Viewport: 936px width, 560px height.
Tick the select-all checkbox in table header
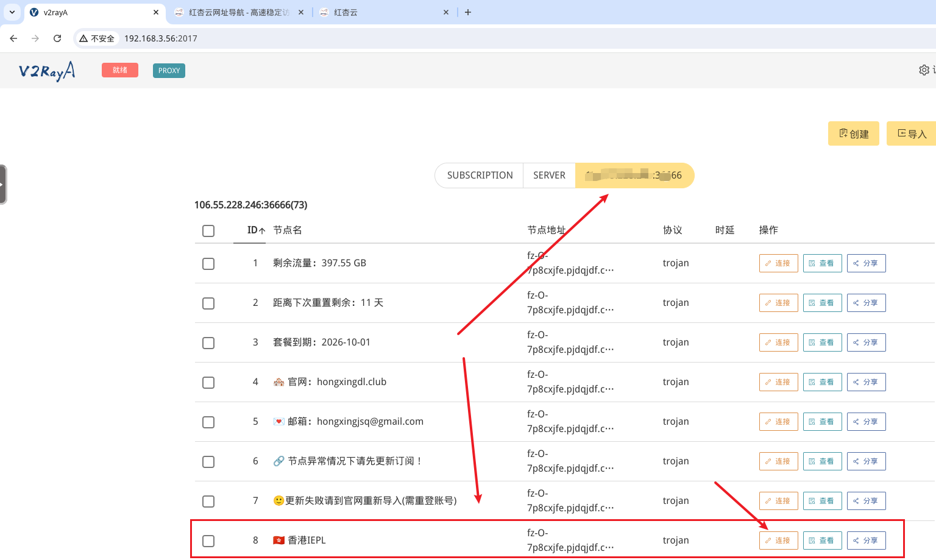pos(208,231)
